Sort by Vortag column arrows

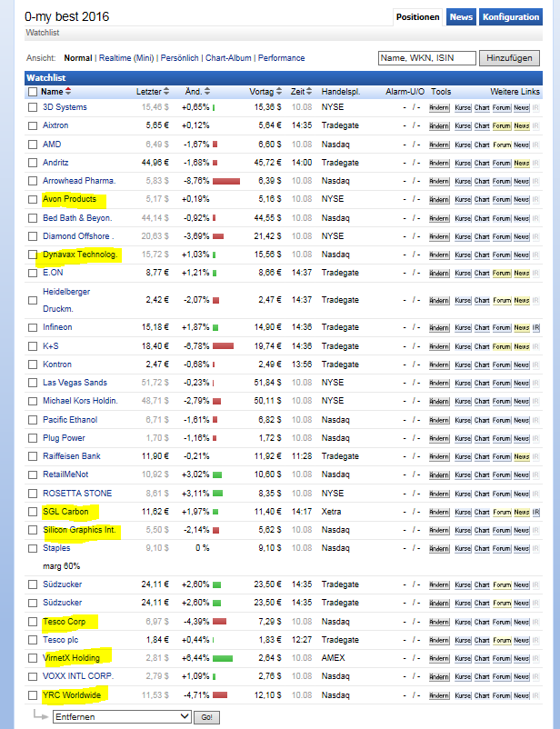point(279,92)
